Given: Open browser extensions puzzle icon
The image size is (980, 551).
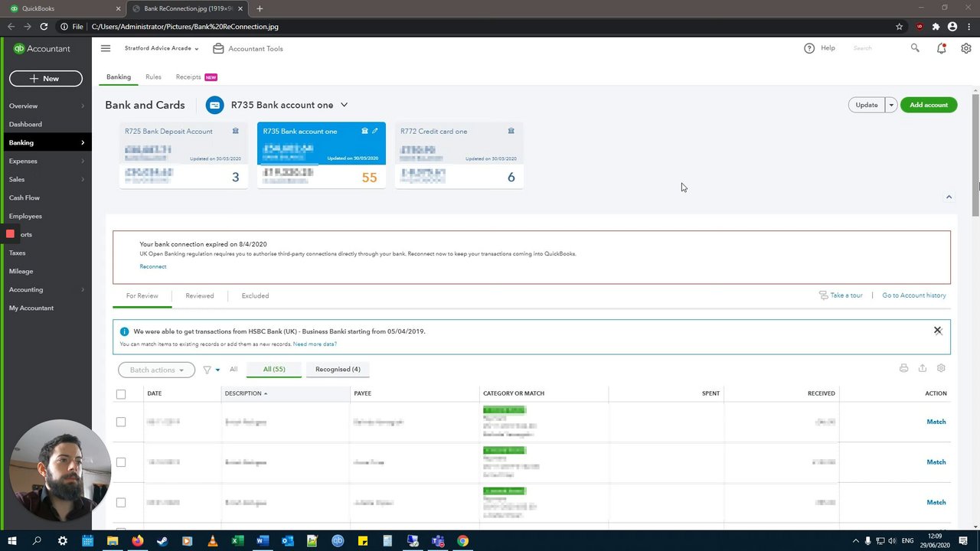Looking at the screenshot, I should point(936,26).
